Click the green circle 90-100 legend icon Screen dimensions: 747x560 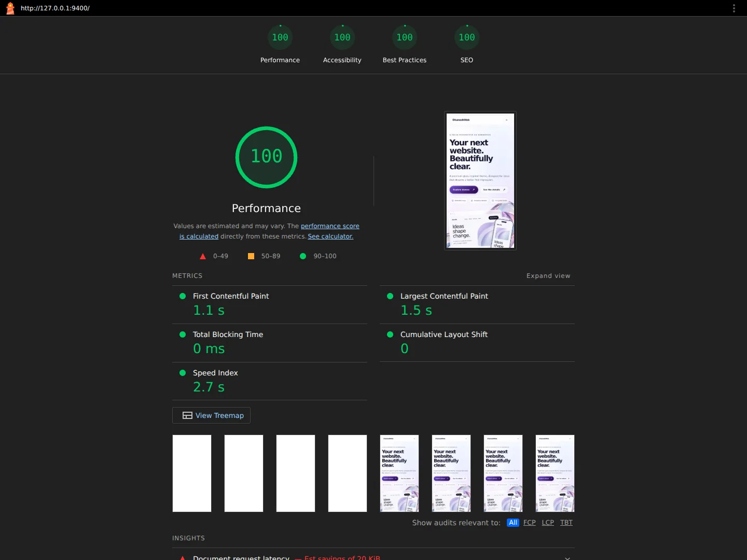click(x=303, y=256)
